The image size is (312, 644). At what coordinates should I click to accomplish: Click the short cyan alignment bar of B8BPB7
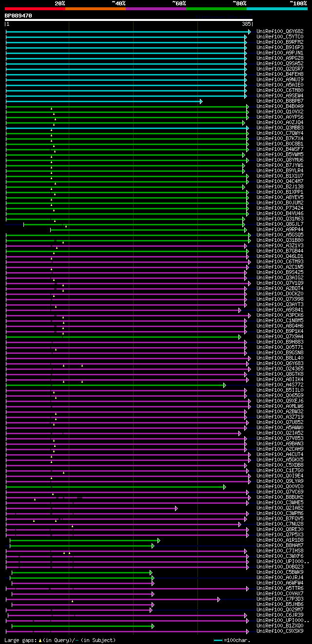[104, 101]
